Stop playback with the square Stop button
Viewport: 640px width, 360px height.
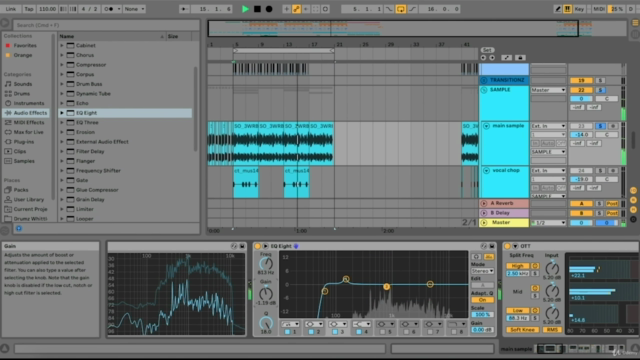click(x=257, y=9)
